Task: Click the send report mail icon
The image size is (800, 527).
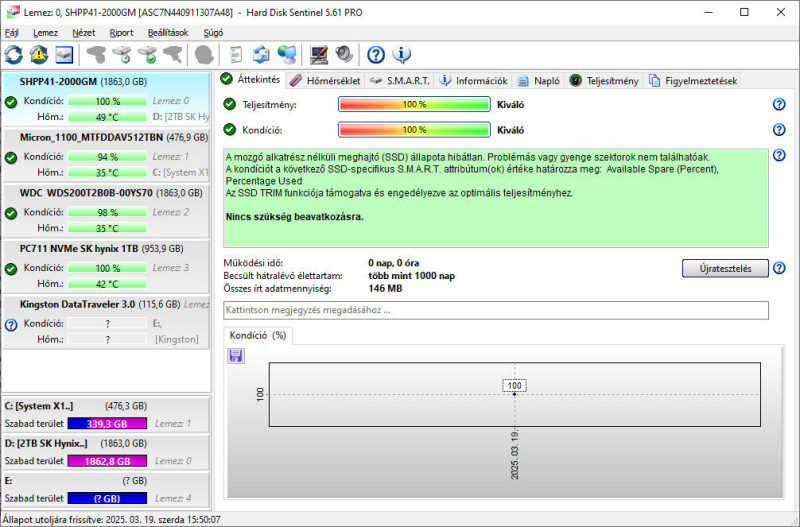Action: click(x=261, y=55)
